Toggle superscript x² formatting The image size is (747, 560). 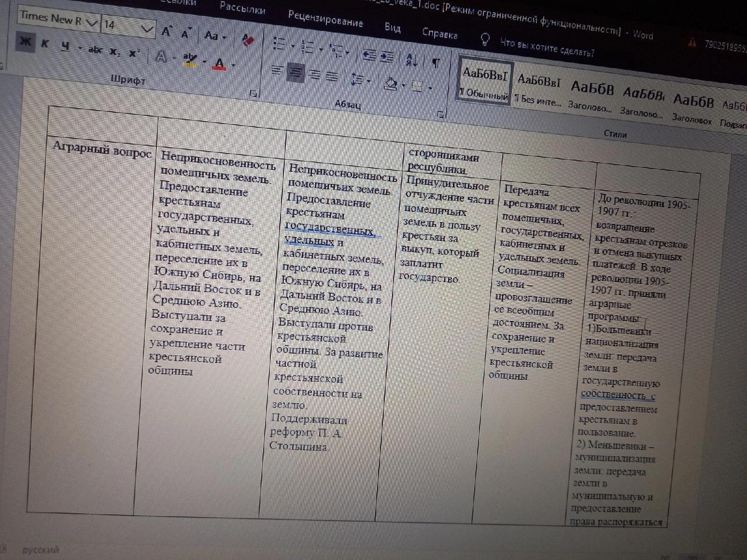click(x=134, y=53)
